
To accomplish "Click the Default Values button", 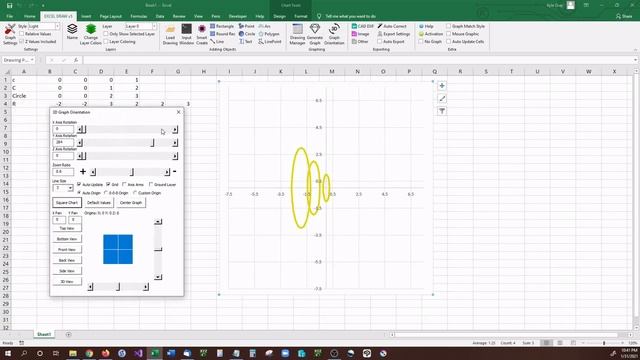I will click(x=99, y=202).
